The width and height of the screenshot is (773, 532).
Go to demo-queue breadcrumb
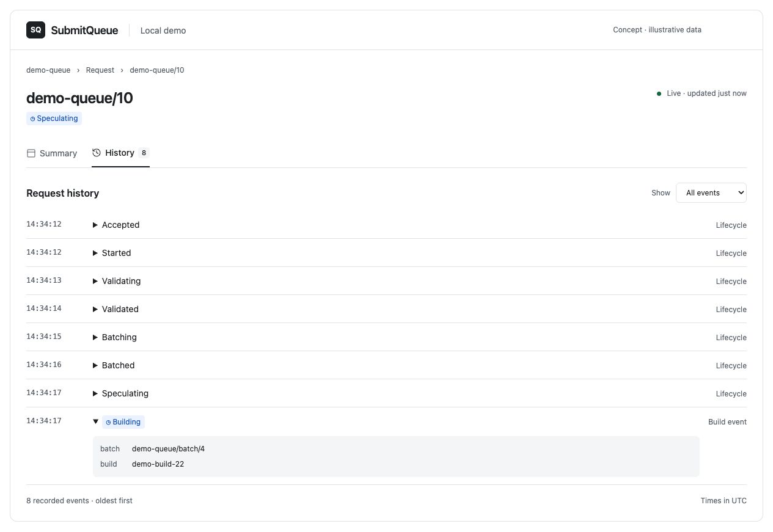click(x=48, y=70)
